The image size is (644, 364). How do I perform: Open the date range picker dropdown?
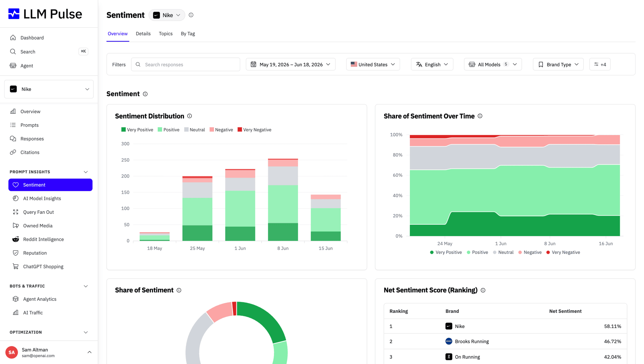291,64
